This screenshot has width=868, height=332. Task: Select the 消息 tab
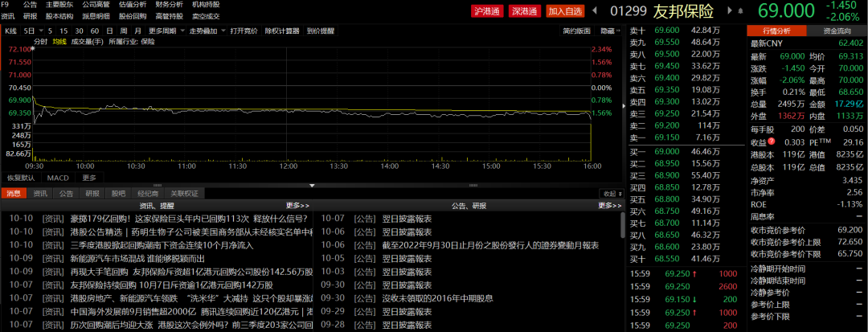point(14,193)
